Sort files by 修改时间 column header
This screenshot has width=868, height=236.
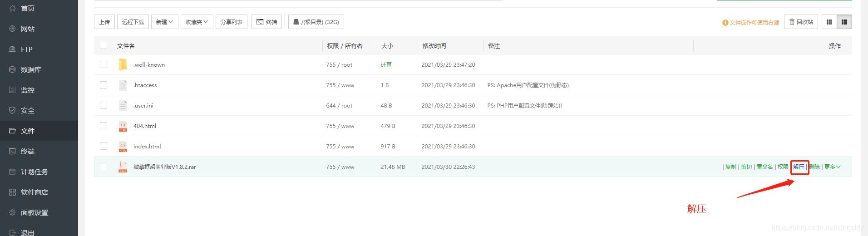434,46
